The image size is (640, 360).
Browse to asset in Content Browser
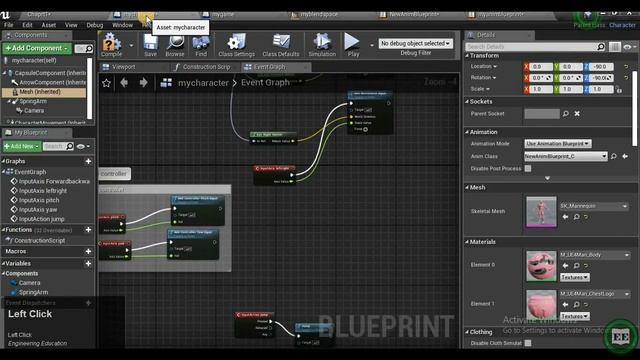pos(175,44)
